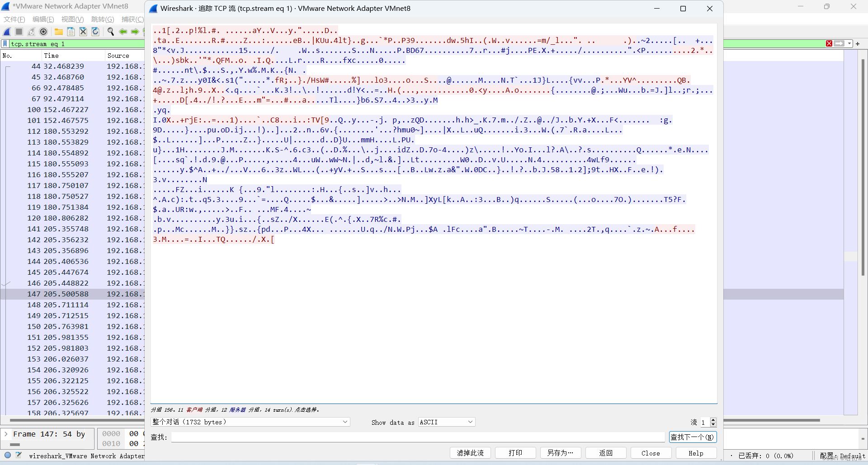Start a new capture with the shark fin icon
868x465 pixels.
pos(6,32)
